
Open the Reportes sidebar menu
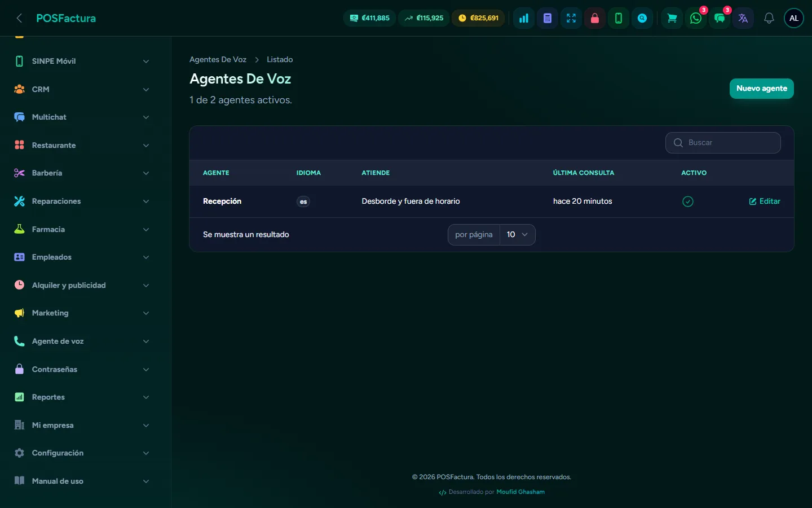82,397
